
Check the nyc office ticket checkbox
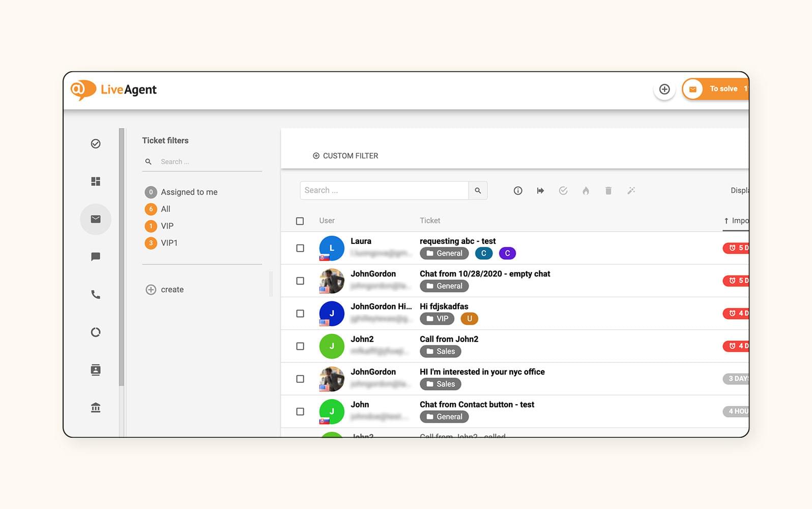click(300, 379)
